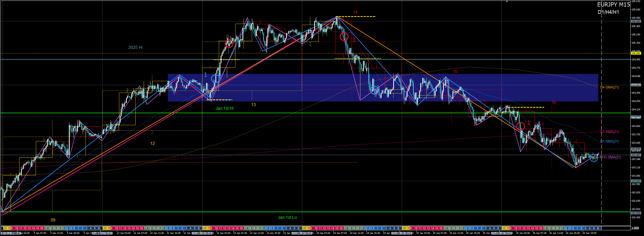Viewport: 644px width, 236px height.
Task: Click the Jan.1st Lo text label
Action: pyautogui.click(x=287, y=218)
